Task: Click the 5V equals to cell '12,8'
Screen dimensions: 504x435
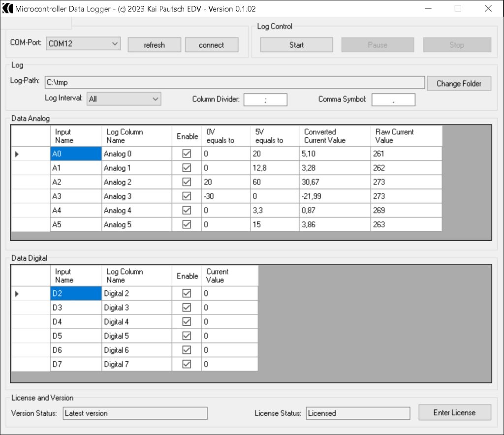Action: (275, 168)
